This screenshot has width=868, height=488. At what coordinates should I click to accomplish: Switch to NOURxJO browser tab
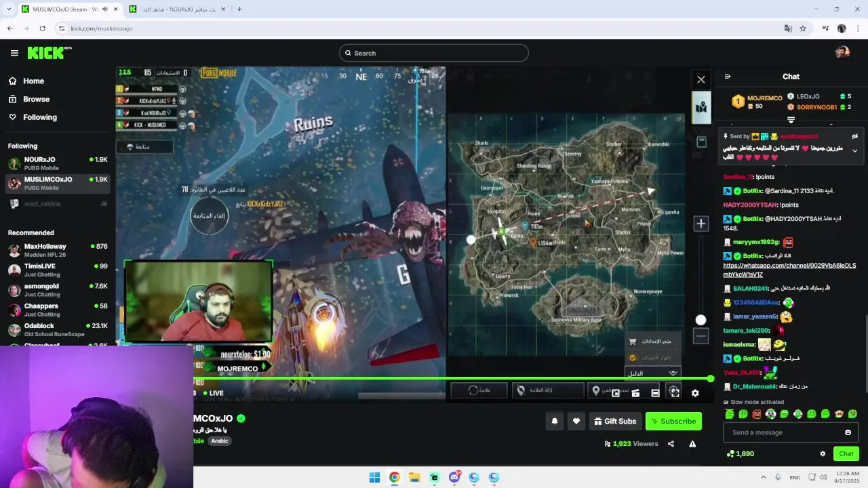[x=176, y=9]
